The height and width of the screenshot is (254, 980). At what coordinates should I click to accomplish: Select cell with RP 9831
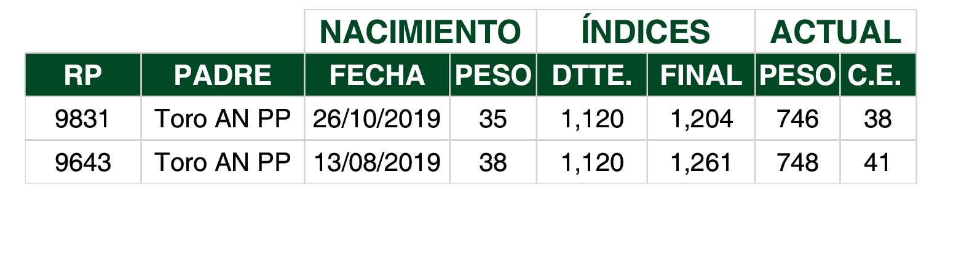(83, 119)
